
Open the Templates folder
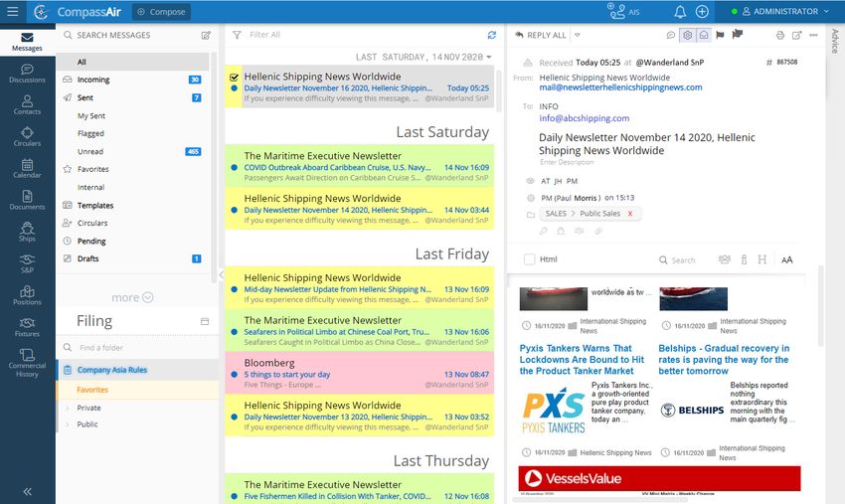click(132, 206)
